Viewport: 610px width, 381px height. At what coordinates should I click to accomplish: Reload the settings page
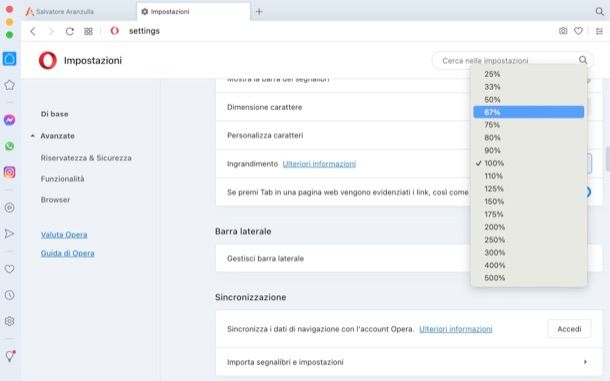70,31
